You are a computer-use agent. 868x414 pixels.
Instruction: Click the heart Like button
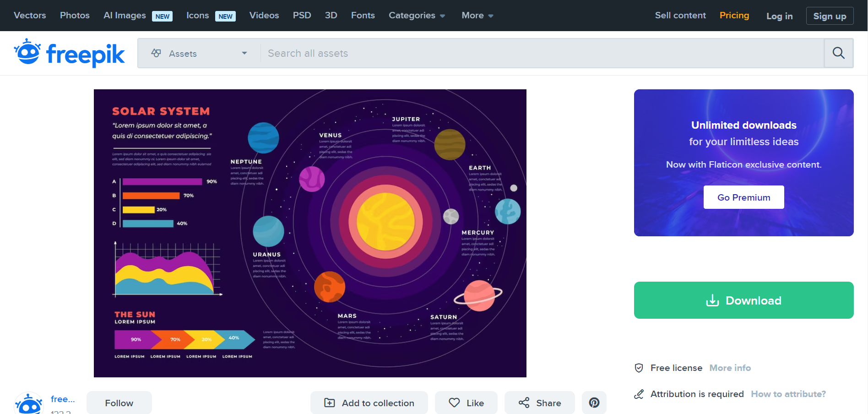pyautogui.click(x=466, y=403)
